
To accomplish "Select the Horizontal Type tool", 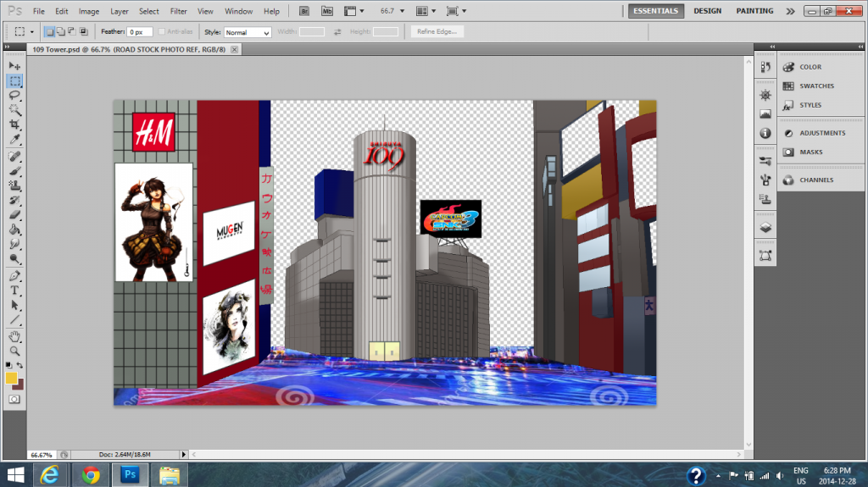I will pyautogui.click(x=14, y=291).
